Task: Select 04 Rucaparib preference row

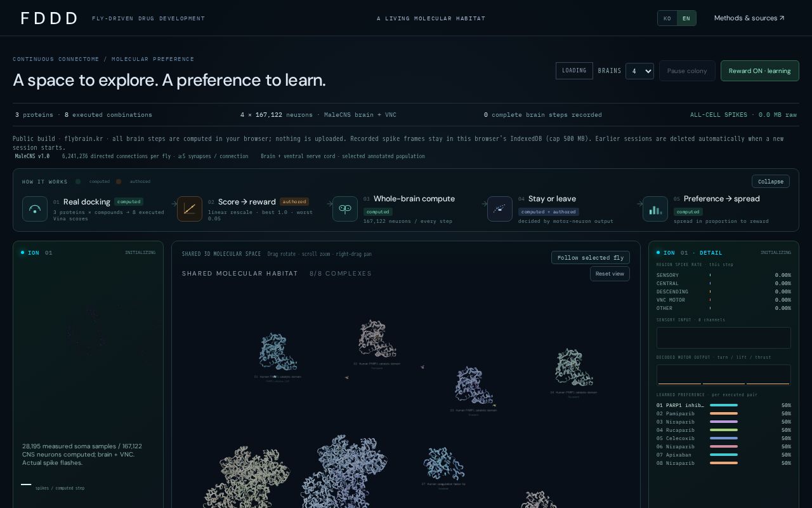Action: (724, 430)
